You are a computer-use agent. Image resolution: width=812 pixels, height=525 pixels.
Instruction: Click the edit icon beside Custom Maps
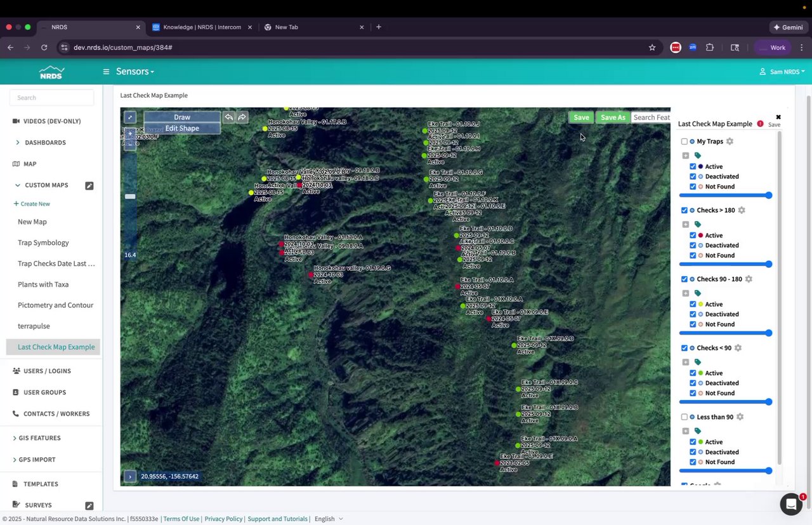89,186
